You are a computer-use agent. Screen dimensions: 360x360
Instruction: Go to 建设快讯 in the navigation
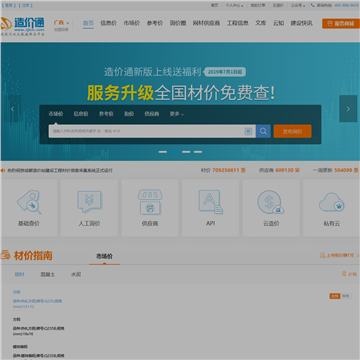pyautogui.click(x=301, y=23)
